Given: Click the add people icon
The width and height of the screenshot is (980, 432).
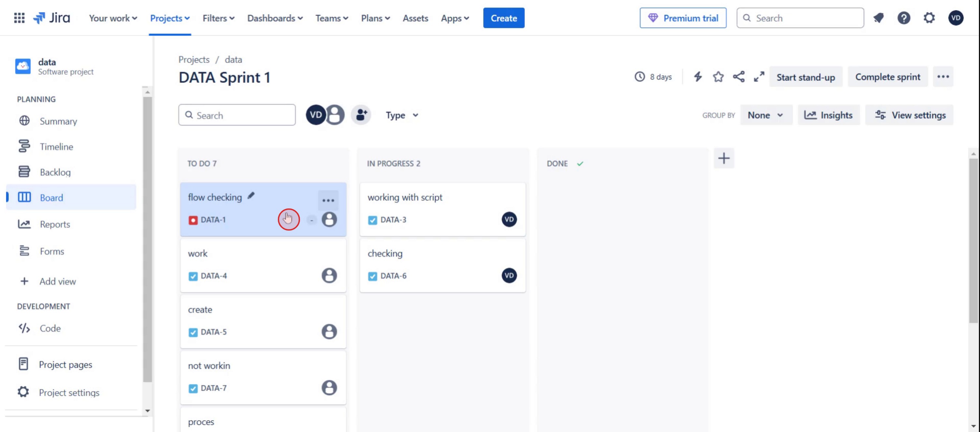Looking at the screenshot, I should coord(361,115).
